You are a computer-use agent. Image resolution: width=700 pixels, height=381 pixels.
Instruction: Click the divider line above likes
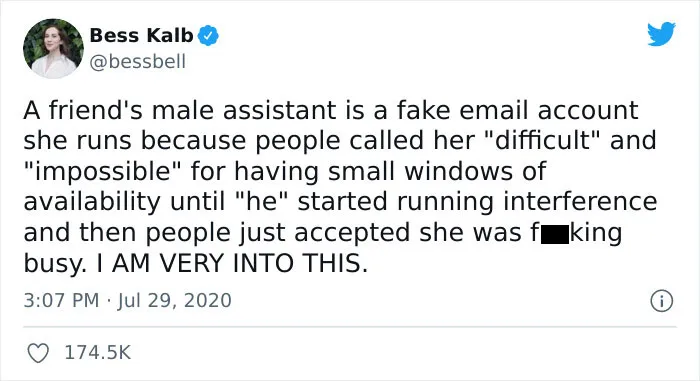[x=350, y=327]
